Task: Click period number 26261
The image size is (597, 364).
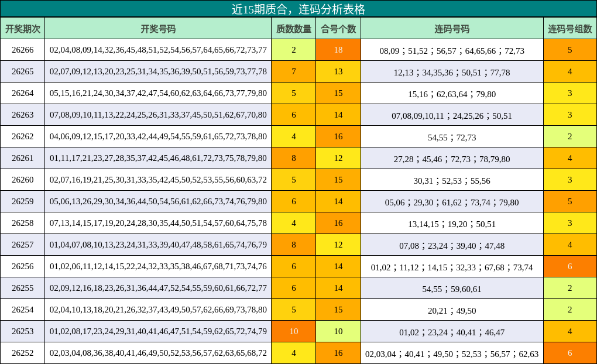Action: click(22, 158)
